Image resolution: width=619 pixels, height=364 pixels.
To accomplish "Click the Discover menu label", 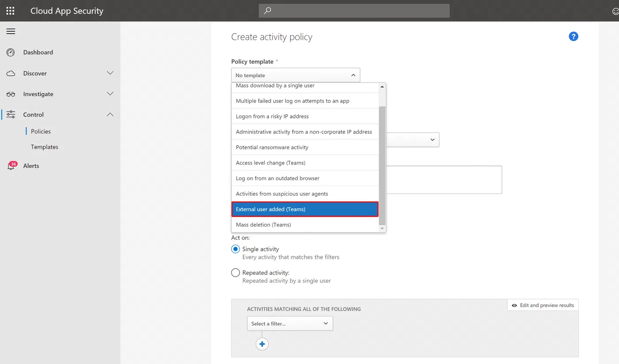I will click(x=35, y=73).
